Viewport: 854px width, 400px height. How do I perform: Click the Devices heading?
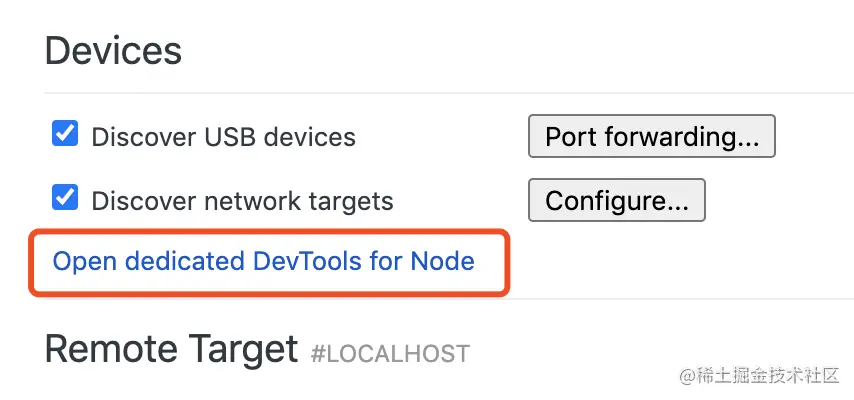[x=113, y=50]
